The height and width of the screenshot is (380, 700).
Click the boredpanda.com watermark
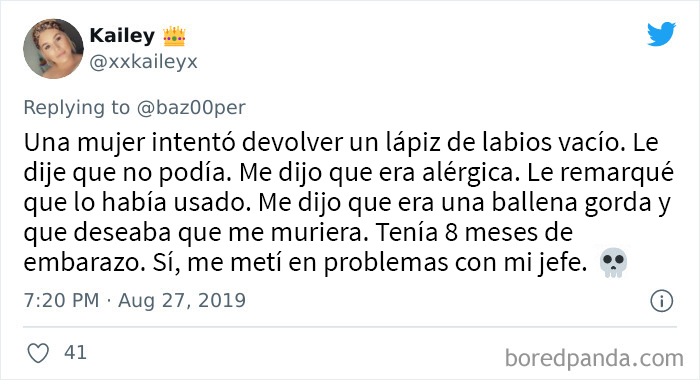594,358
